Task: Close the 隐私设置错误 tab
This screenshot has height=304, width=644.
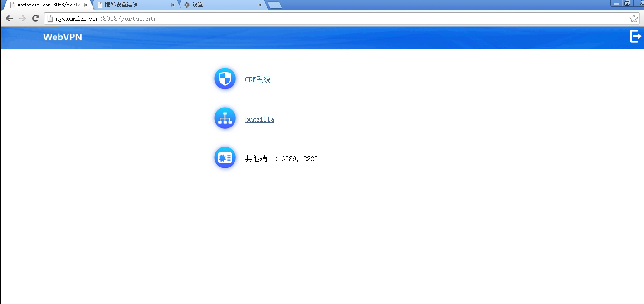Action: (x=173, y=5)
